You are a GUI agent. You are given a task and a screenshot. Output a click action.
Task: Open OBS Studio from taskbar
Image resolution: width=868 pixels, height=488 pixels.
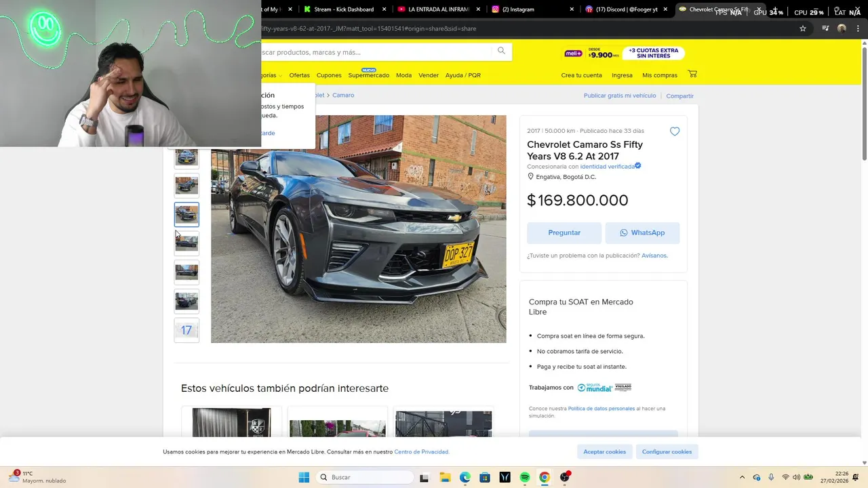click(x=564, y=477)
